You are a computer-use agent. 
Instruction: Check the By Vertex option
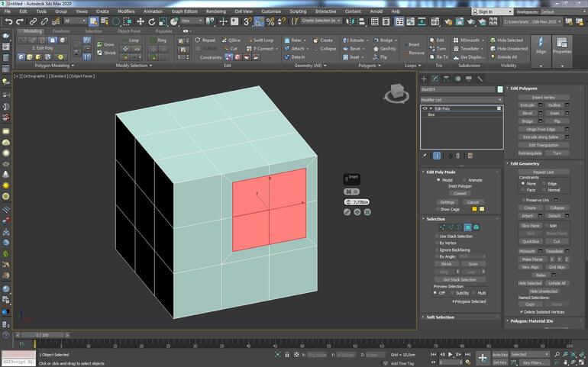click(438, 243)
